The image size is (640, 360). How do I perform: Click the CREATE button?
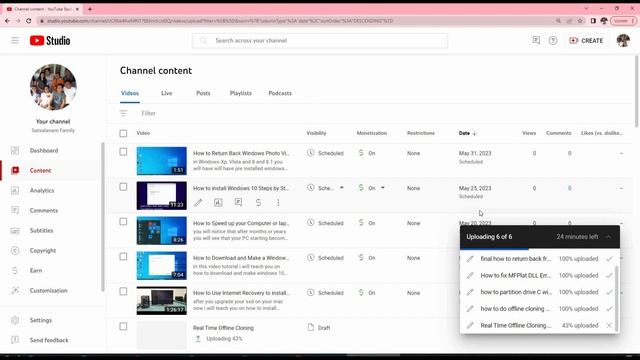point(586,40)
